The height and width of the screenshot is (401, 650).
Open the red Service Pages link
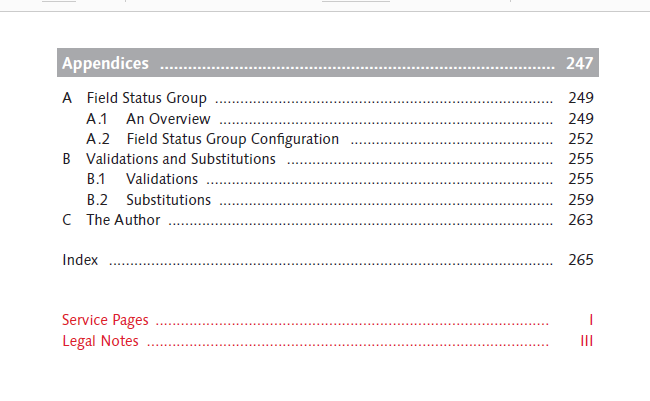[x=105, y=320]
